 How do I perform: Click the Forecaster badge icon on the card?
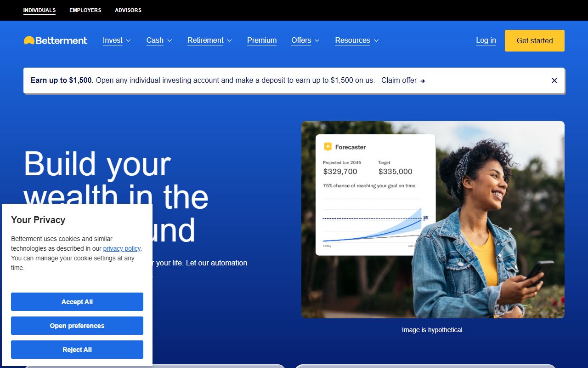328,147
